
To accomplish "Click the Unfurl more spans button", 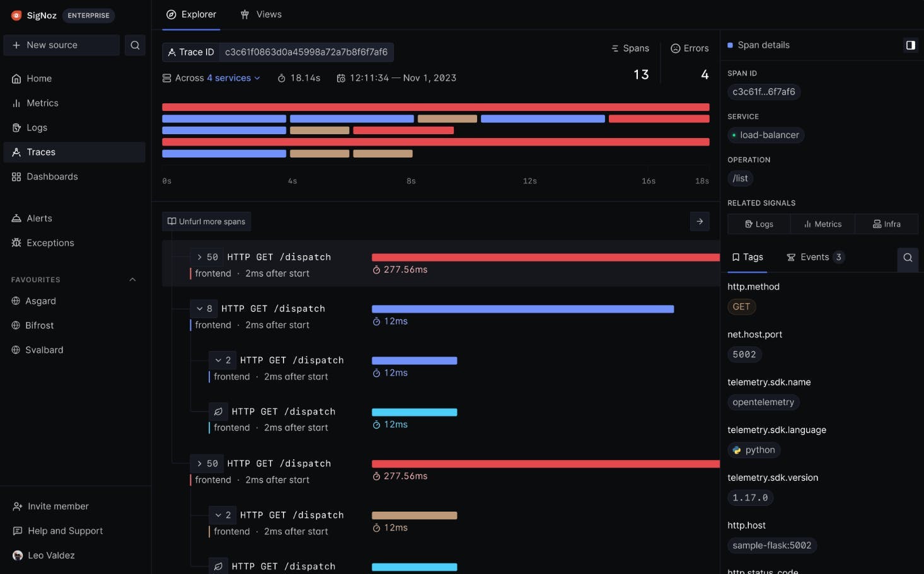I will coord(206,222).
